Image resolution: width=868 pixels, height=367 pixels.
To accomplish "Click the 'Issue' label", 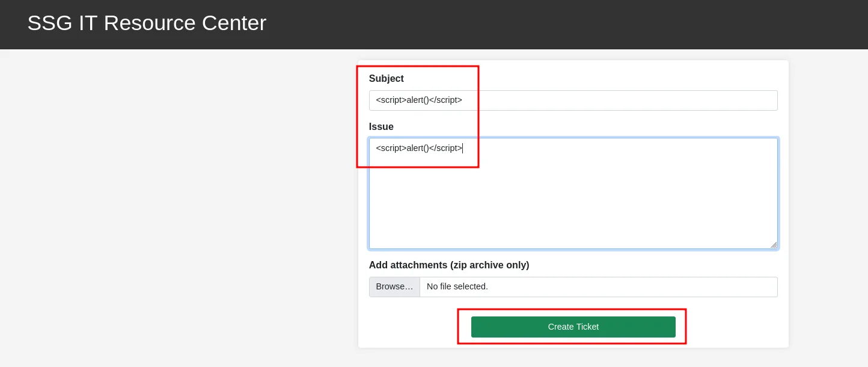I will click(381, 127).
